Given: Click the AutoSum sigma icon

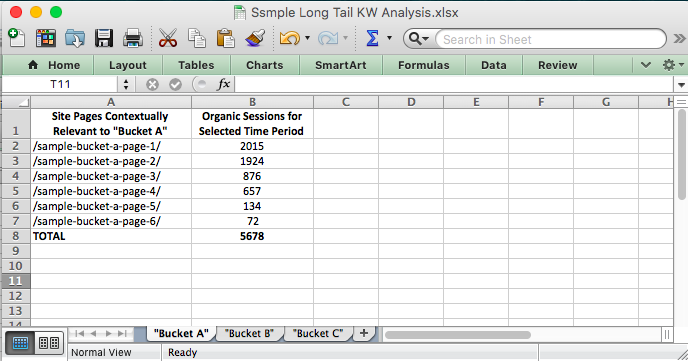Looking at the screenshot, I should click(x=372, y=39).
